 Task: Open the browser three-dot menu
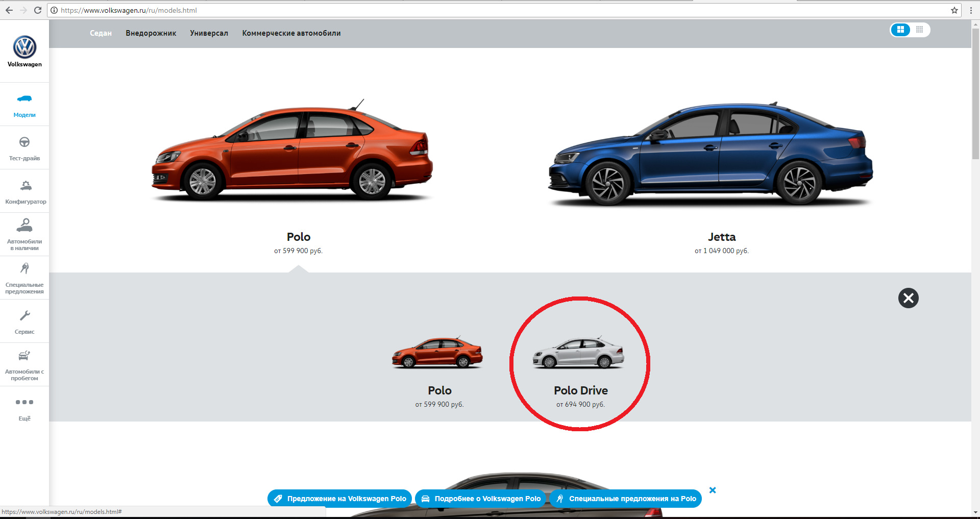click(971, 10)
